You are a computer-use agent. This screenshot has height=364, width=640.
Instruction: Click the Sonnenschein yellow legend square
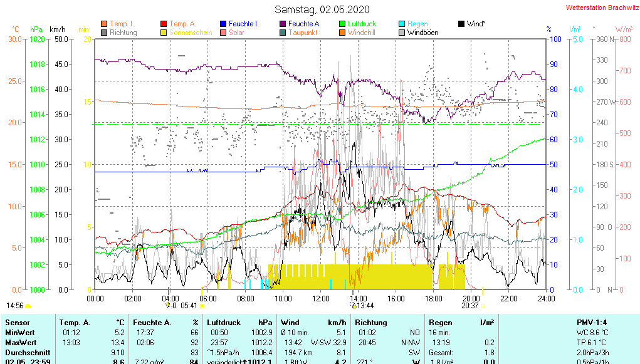tap(164, 33)
